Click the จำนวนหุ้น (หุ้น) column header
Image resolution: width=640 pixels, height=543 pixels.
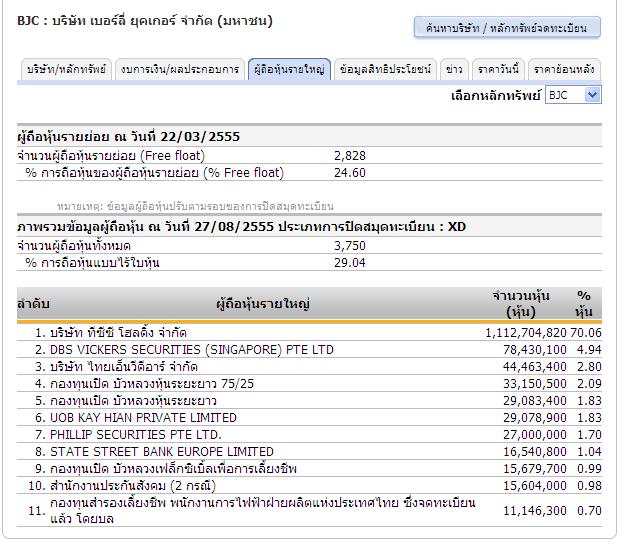point(521,304)
